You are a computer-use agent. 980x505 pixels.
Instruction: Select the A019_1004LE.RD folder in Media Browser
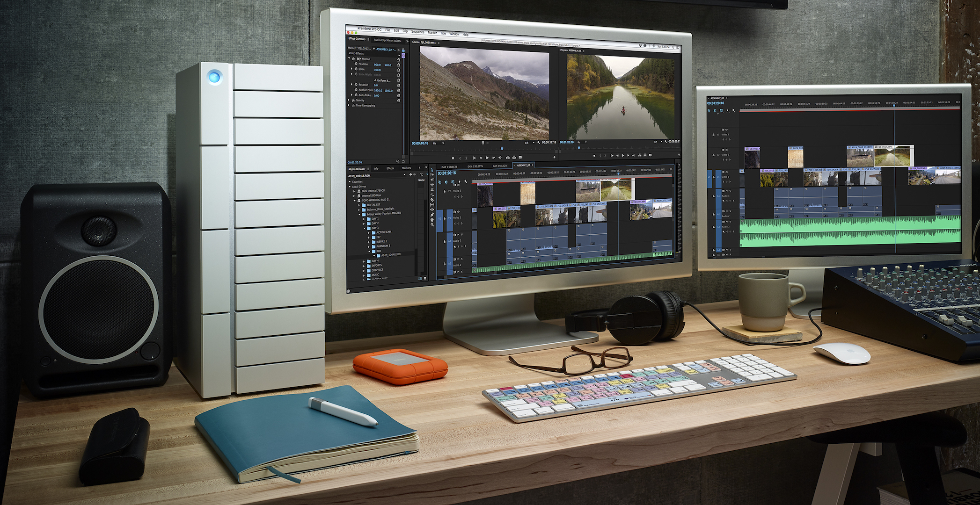pos(390,254)
